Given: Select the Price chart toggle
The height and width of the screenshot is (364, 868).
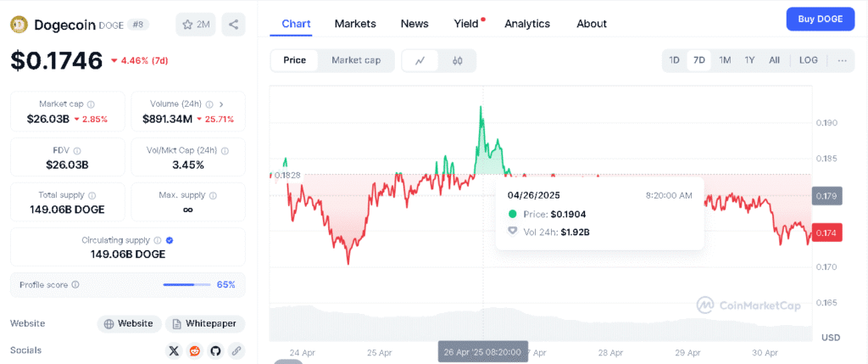Looking at the screenshot, I should pyautogui.click(x=295, y=60).
